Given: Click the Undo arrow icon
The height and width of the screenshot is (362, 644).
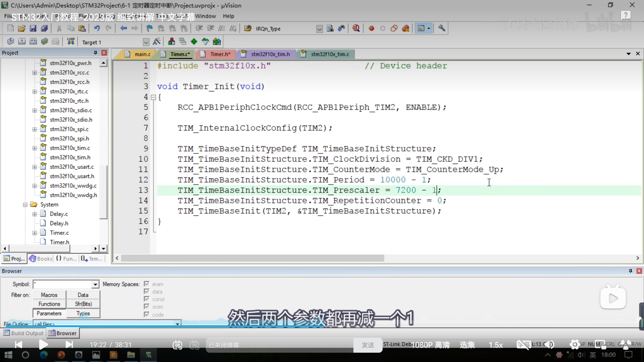Looking at the screenshot, I should click(x=97, y=28).
